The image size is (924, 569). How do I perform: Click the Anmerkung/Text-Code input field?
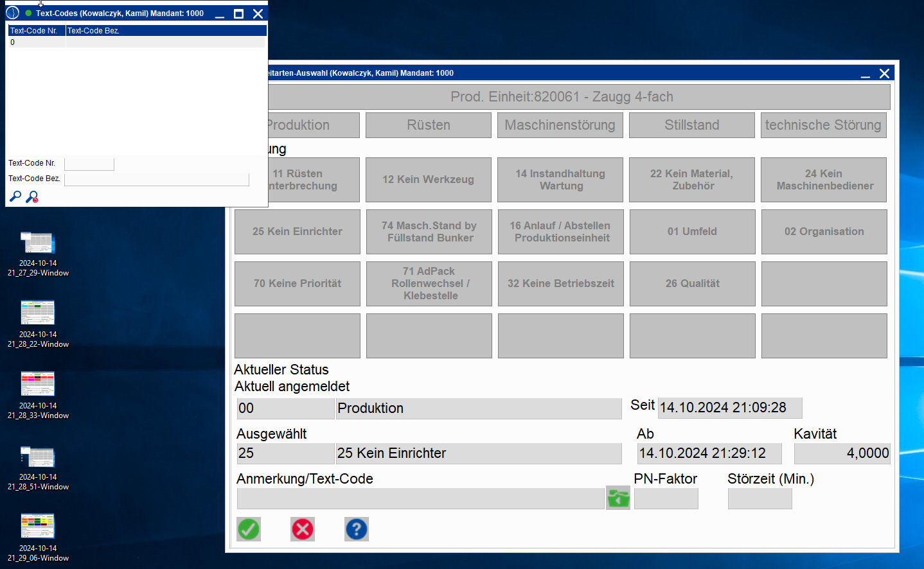click(420, 499)
